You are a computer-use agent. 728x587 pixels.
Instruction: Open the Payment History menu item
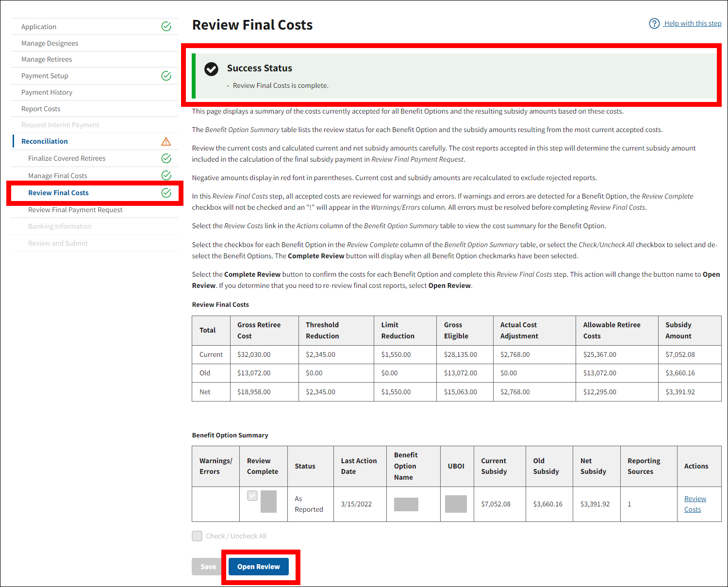47,92
